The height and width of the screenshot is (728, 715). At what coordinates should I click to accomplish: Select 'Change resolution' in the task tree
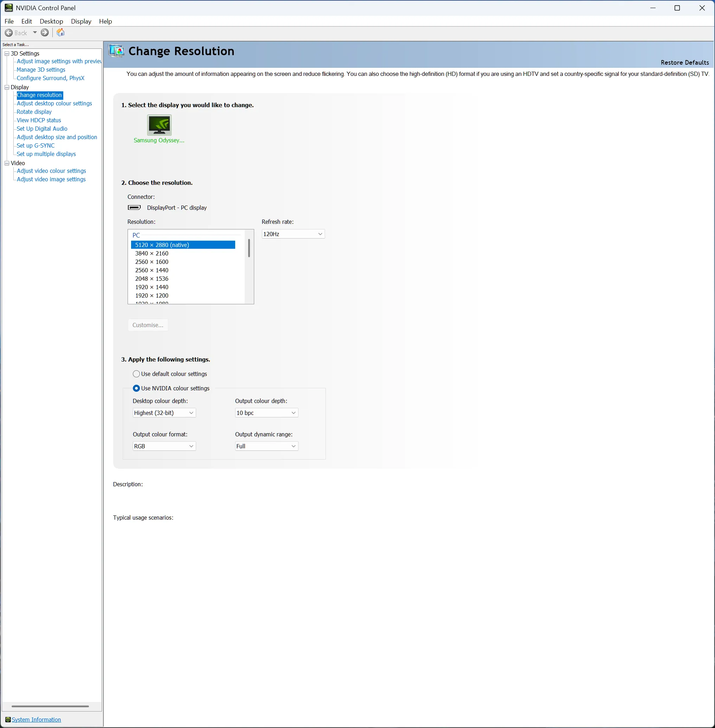pyautogui.click(x=39, y=95)
